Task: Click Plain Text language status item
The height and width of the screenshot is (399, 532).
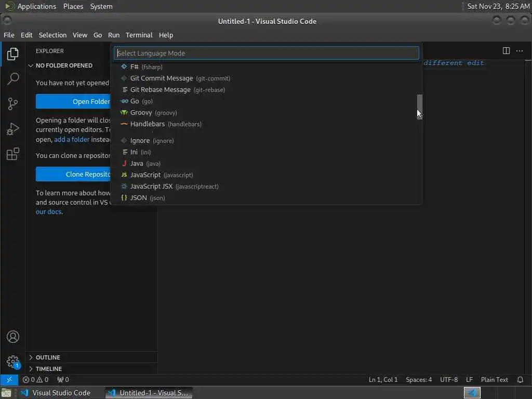Action: coord(495,380)
